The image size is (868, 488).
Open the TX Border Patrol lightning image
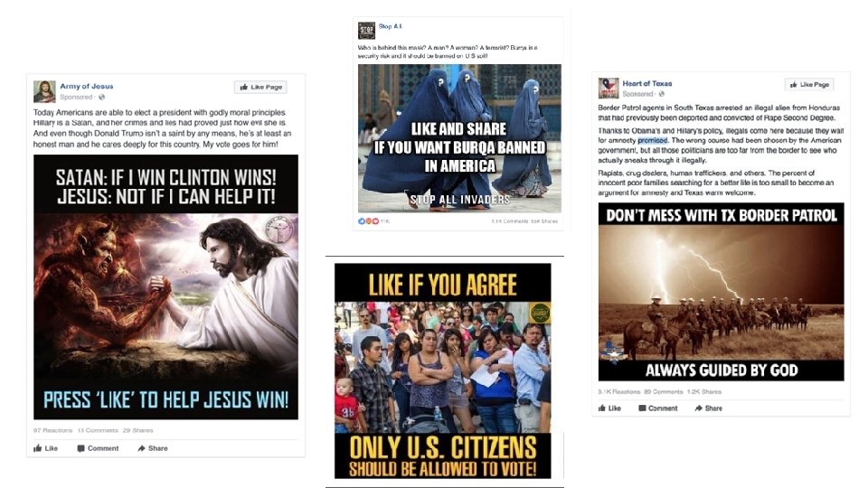(722, 292)
